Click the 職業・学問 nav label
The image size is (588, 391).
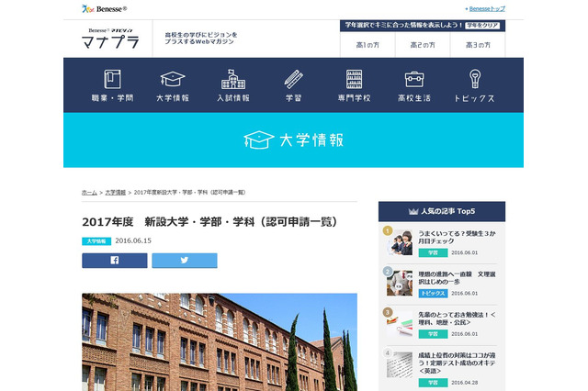112,98
